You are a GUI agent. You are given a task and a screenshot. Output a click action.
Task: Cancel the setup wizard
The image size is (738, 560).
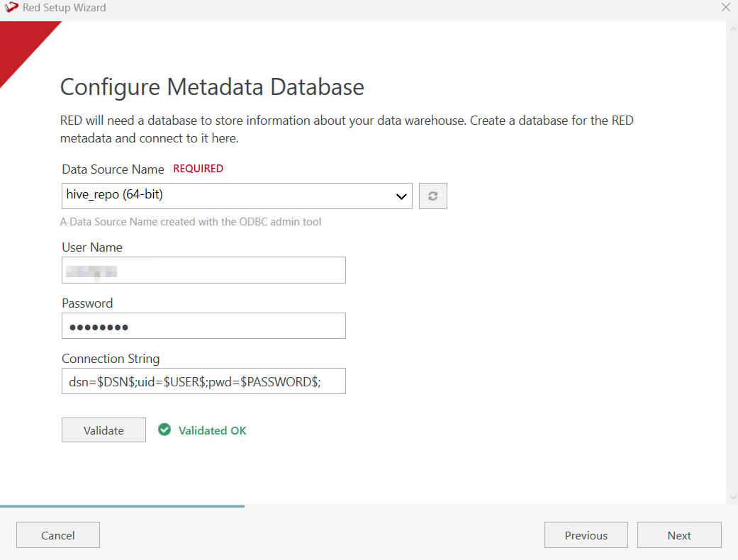[x=58, y=535]
